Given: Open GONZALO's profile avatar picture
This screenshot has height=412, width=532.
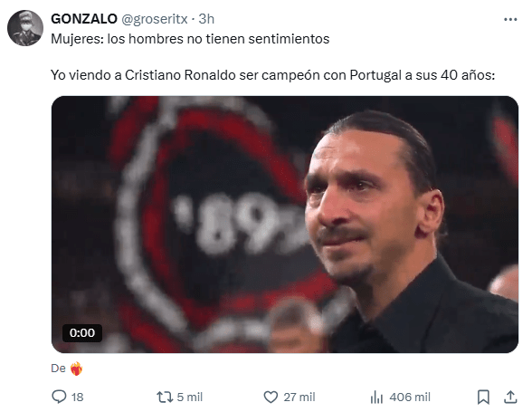Looking at the screenshot, I should 25,28.
